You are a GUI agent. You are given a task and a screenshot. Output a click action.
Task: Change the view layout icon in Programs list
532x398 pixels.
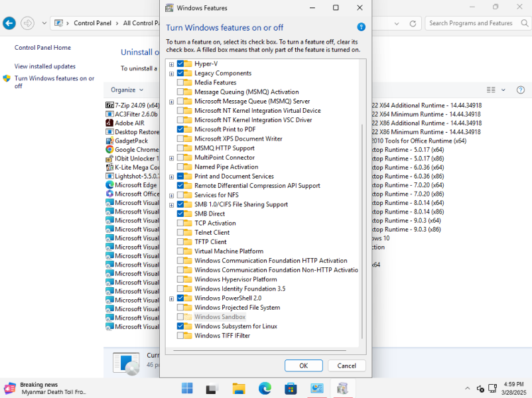491,90
